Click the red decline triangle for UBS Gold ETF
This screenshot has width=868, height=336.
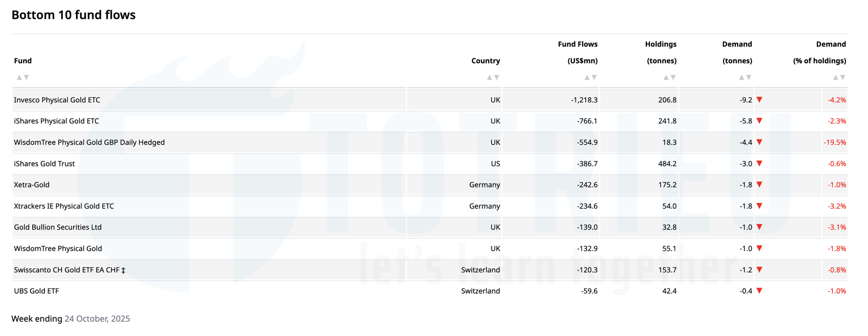click(x=760, y=291)
